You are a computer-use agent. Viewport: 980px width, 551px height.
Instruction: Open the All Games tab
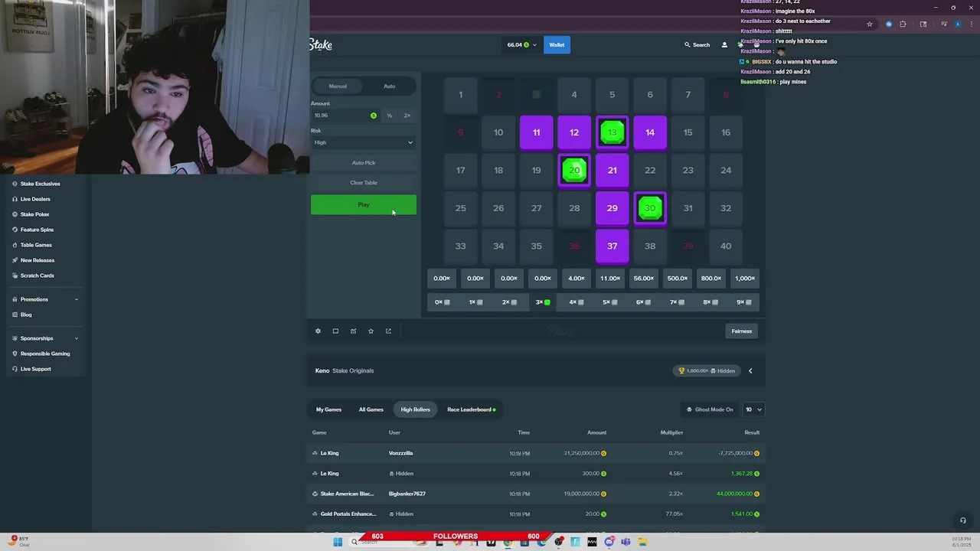coord(371,409)
